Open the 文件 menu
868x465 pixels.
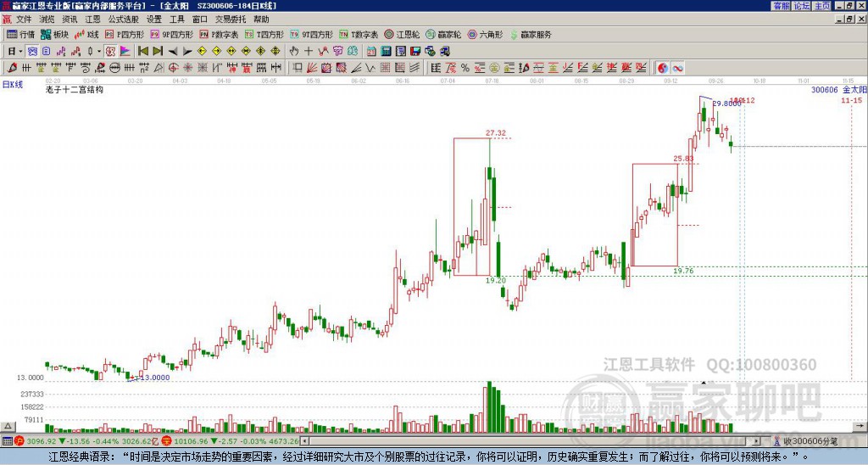(24, 20)
